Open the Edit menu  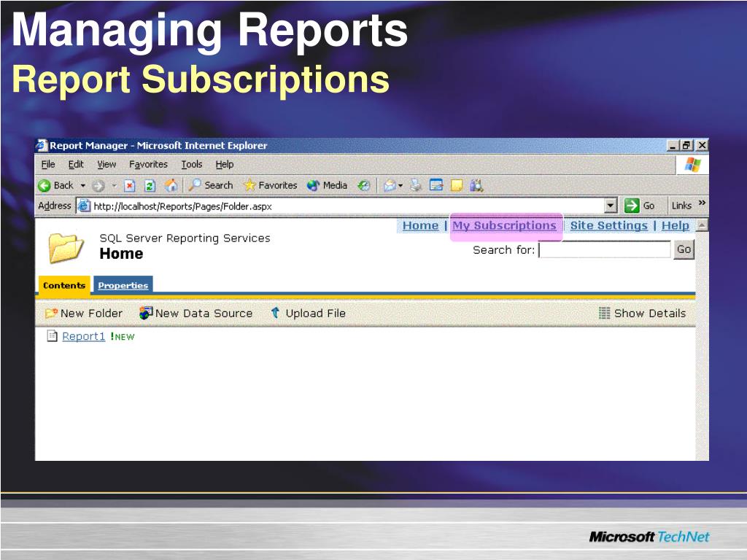pos(76,164)
